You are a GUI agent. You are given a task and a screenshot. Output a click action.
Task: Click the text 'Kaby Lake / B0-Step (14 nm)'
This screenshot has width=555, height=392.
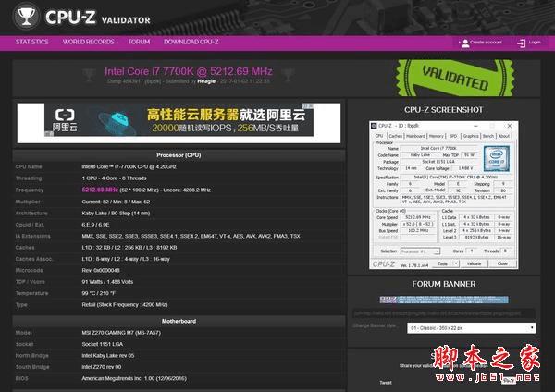(x=116, y=213)
